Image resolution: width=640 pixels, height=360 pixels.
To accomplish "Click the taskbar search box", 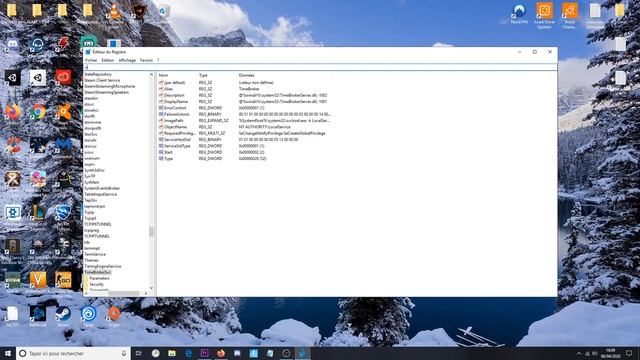I will pos(73,353).
